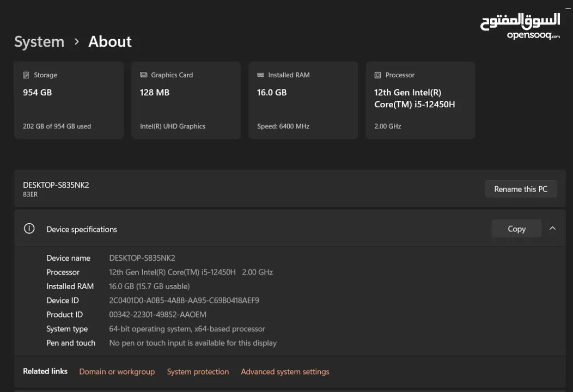Click the 'Device ID' label
The height and width of the screenshot is (392, 573).
[x=63, y=301]
